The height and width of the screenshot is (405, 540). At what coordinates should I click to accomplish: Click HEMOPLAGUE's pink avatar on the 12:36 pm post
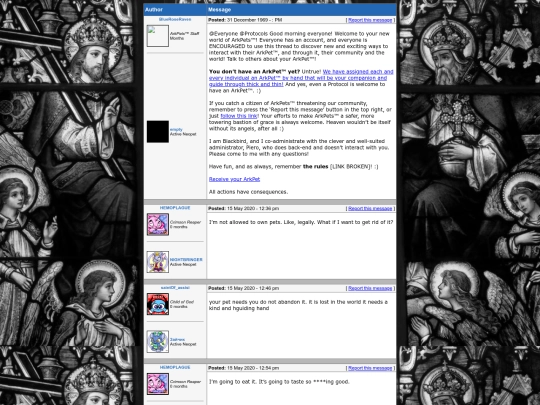(x=158, y=224)
